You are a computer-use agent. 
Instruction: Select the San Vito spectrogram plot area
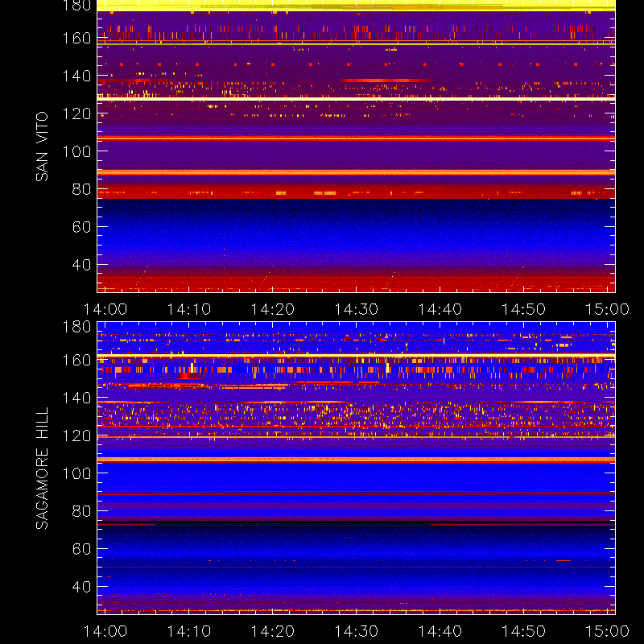pyautogui.click(x=356, y=147)
